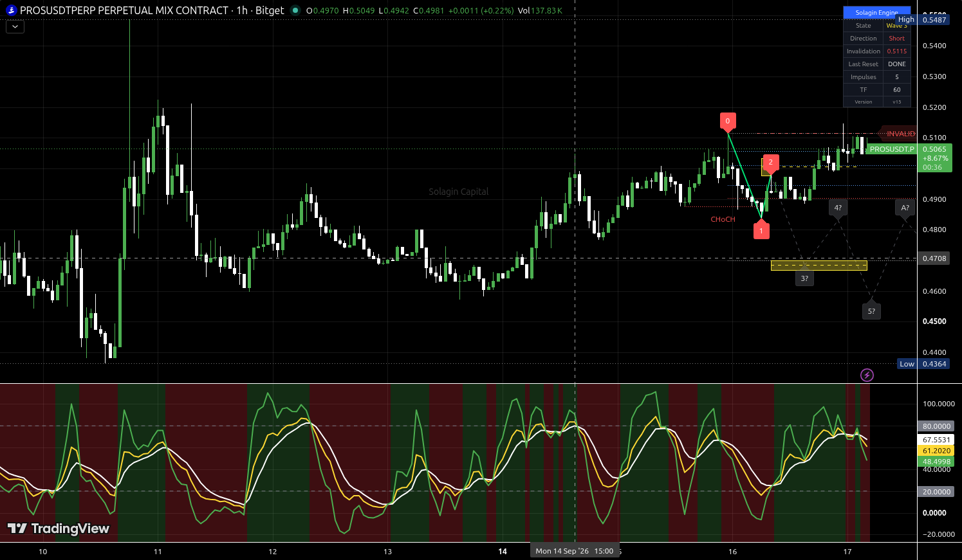
Task: Click the Invalidation value 0.5115
Action: (x=897, y=51)
